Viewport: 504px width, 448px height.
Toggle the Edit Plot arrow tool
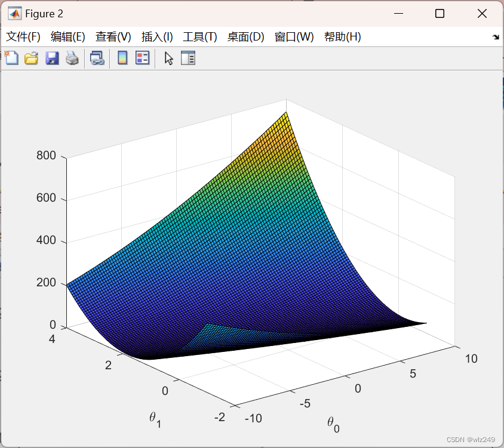tap(169, 58)
